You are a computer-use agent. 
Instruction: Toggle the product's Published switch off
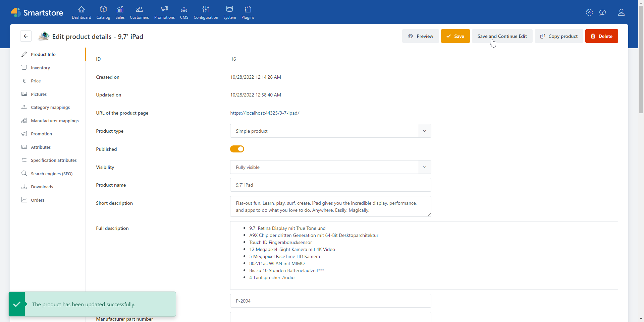click(x=237, y=149)
